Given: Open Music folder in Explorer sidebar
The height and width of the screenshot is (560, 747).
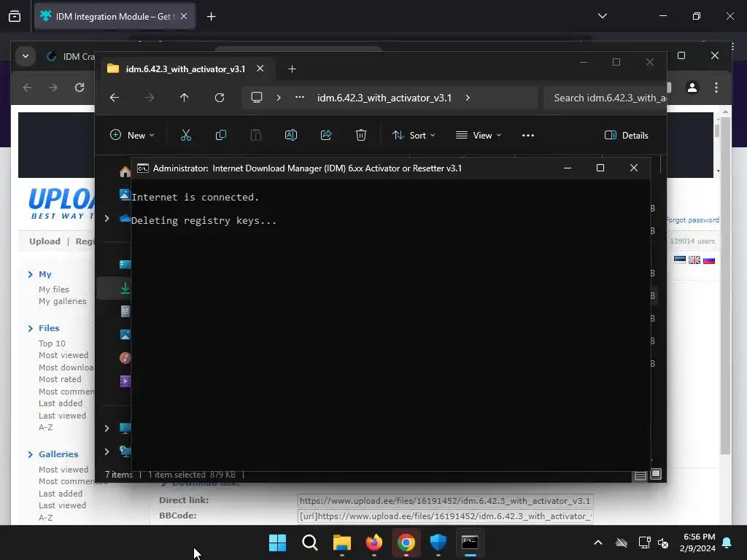Looking at the screenshot, I should click(x=125, y=357).
